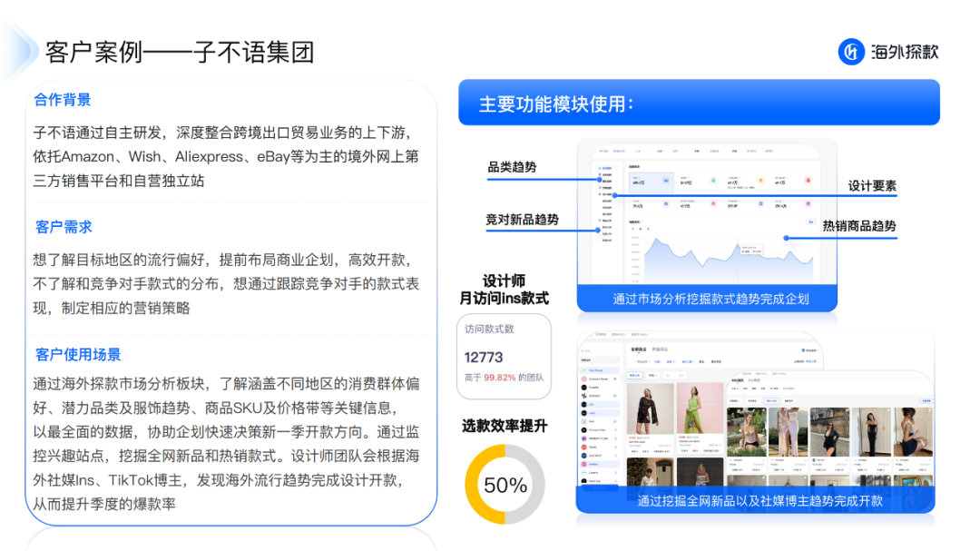Click the paragraph starting 通过海外探款市场分析板块
The height and width of the screenshot is (551, 980).
click(x=226, y=443)
